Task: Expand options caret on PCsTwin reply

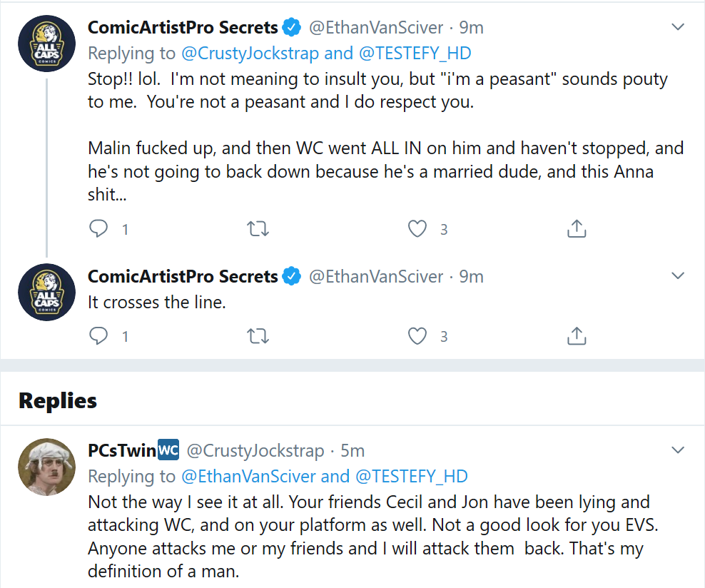Action: [678, 450]
